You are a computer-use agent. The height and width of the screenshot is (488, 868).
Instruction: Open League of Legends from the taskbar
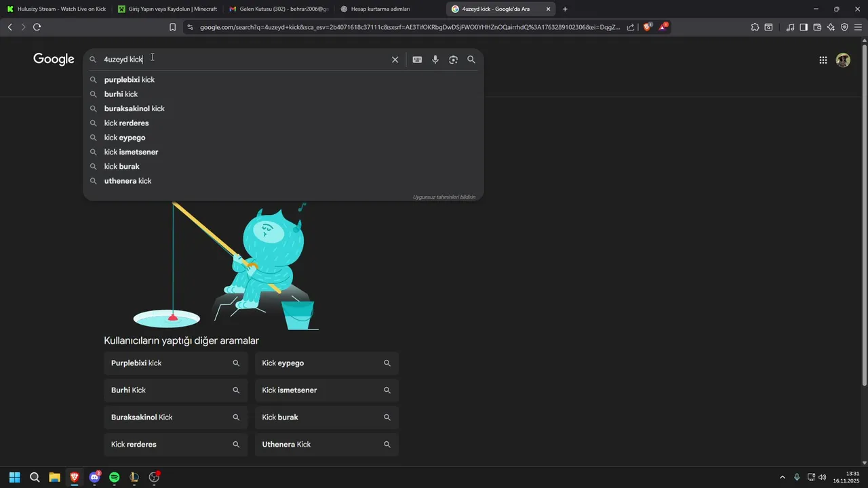click(134, 477)
